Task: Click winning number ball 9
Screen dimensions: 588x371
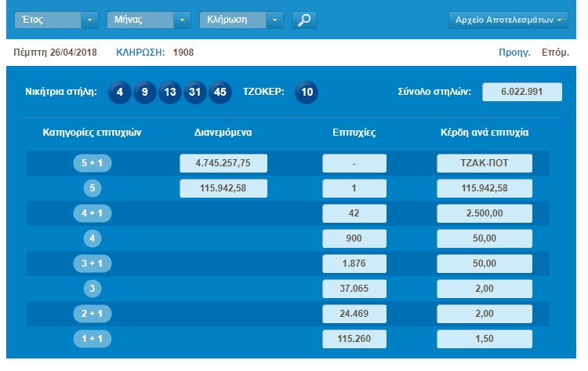Action: pos(144,92)
